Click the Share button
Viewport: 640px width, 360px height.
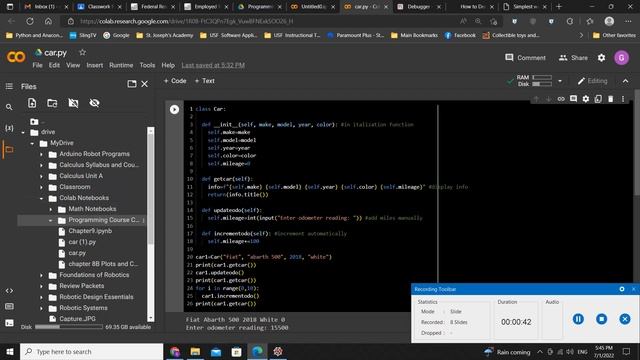tap(573, 58)
